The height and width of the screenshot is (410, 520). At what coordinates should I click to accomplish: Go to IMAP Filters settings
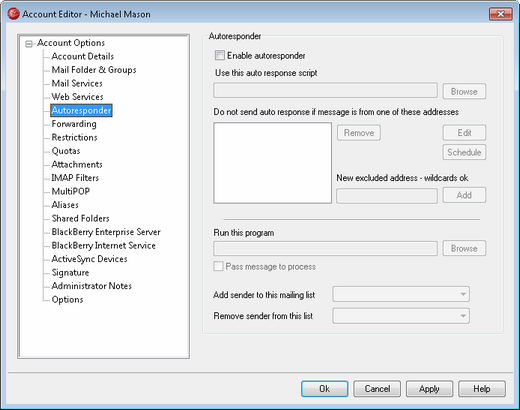(x=75, y=178)
